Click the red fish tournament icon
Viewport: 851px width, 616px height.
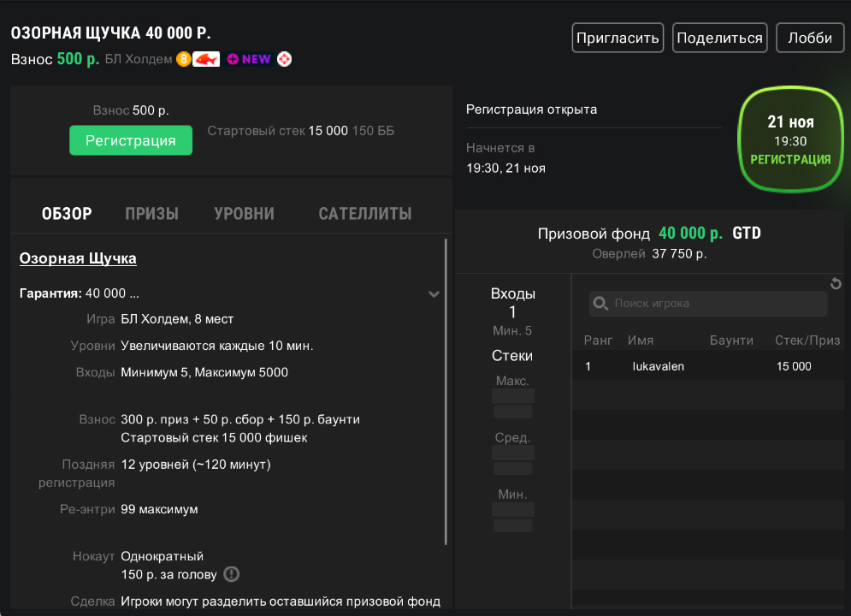[206, 59]
